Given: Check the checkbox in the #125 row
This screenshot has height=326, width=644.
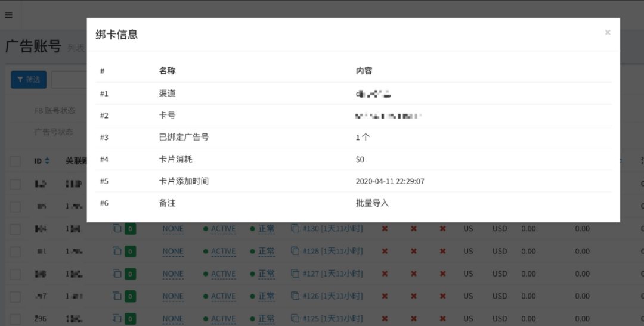Looking at the screenshot, I should (x=15, y=319).
